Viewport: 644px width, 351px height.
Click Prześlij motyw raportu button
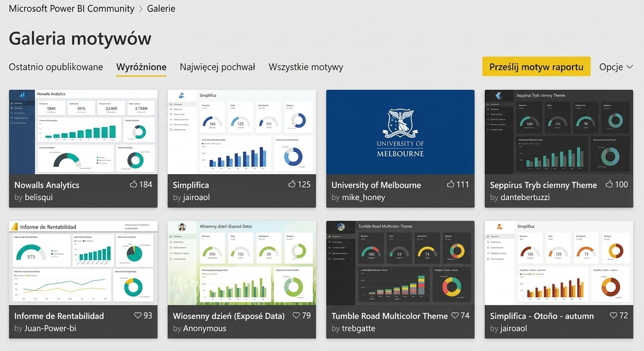[537, 67]
